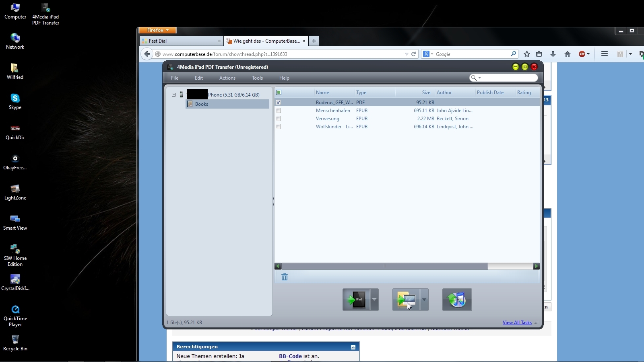Select the Books tree item
The height and width of the screenshot is (362, 644).
227,104
